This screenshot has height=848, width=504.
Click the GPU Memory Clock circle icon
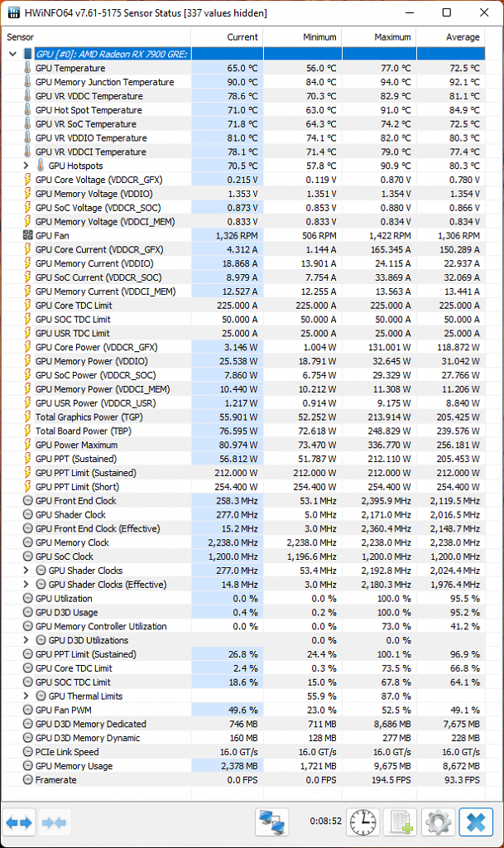[x=28, y=542]
